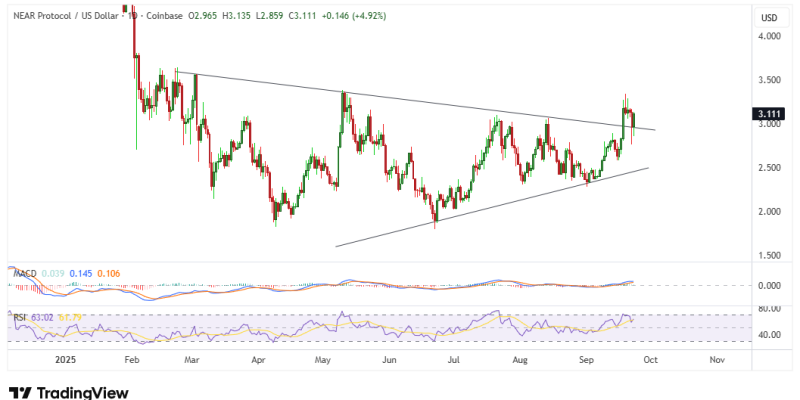The height and width of the screenshot is (400, 800).
Task: Click the RSI indicator label
Action: pos(19,318)
